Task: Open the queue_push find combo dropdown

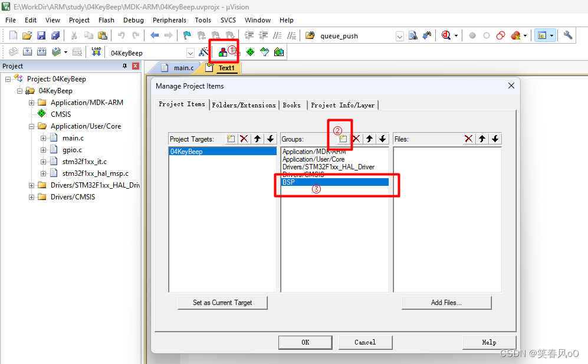Action: coord(400,37)
